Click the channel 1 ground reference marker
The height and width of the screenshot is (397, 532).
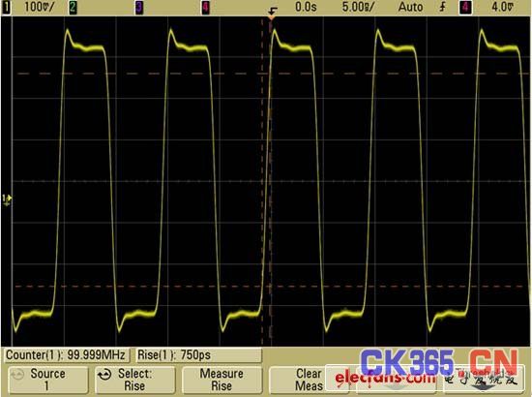point(7,199)
